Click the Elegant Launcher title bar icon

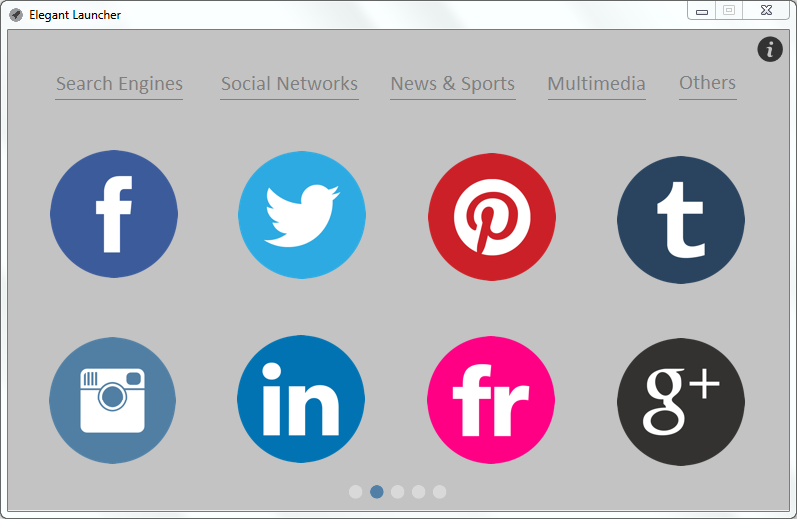tap(16, 15)
